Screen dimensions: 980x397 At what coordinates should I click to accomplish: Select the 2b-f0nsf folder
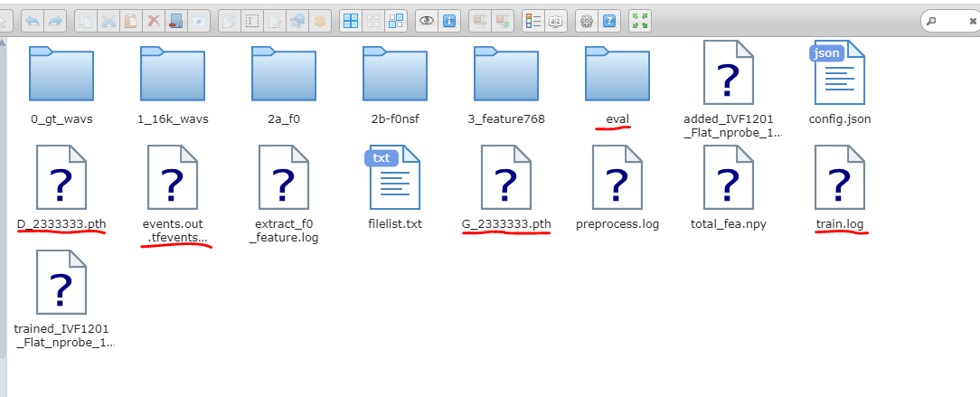click(395, 83)
